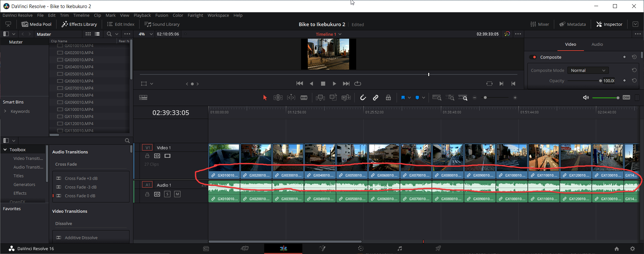Activate Trim Edit Mode tool
The image size is (644, 254).
tap(278, 98)
